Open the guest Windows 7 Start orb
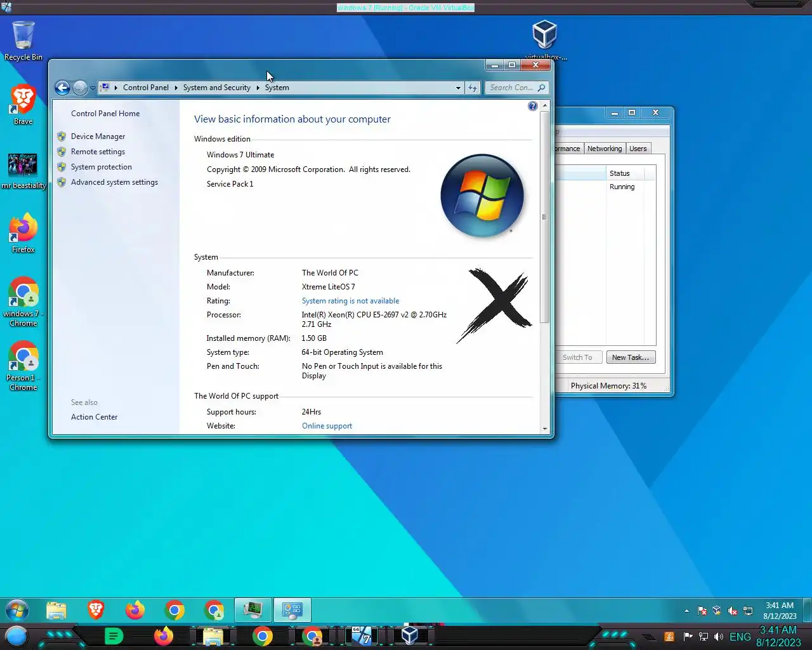The width and height of the screenshot is (812, 650). pyautogui.click(x=17, y=611)
